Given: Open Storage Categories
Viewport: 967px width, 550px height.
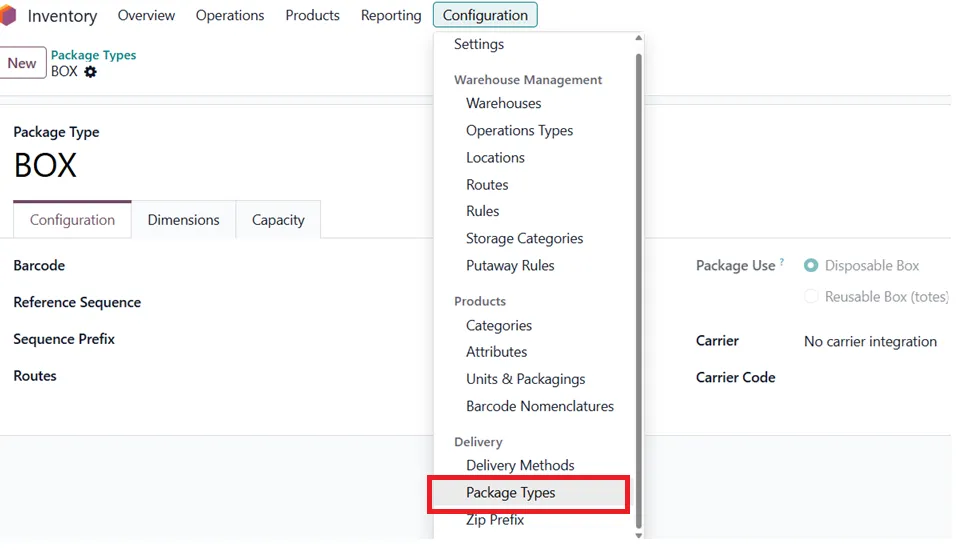Looking at the screenshot, I should coord(524,239).
